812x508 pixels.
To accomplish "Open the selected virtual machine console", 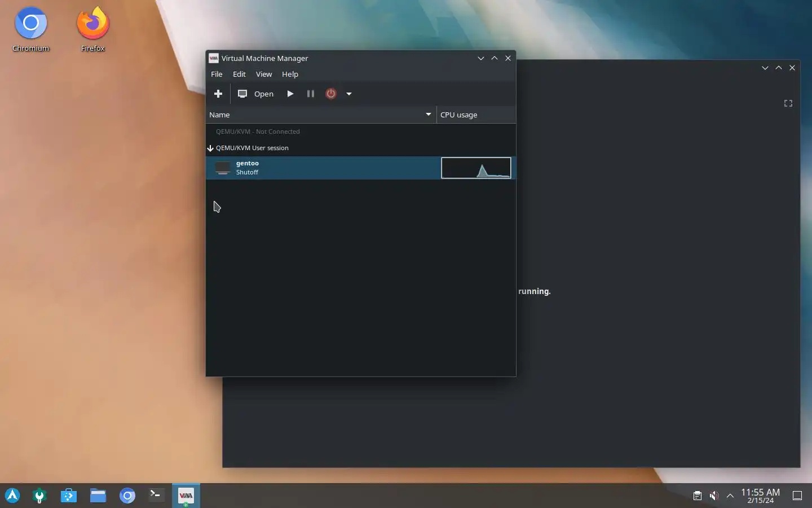I will pyautogui.click(x=256, y=94).
